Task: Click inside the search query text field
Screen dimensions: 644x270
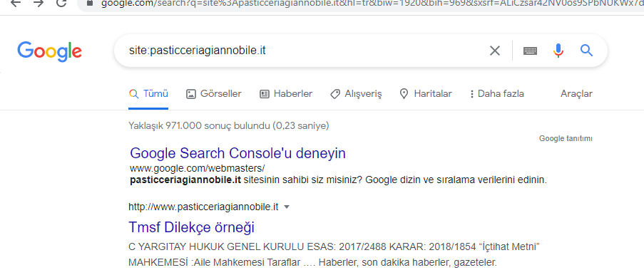Action: [x=304, y=51]
